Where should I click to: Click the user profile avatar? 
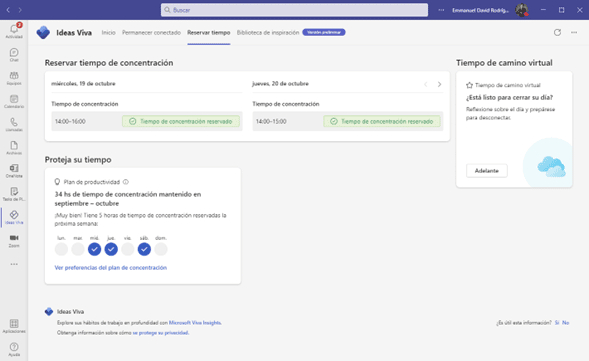pyautogui.click(x=522, y=10)
